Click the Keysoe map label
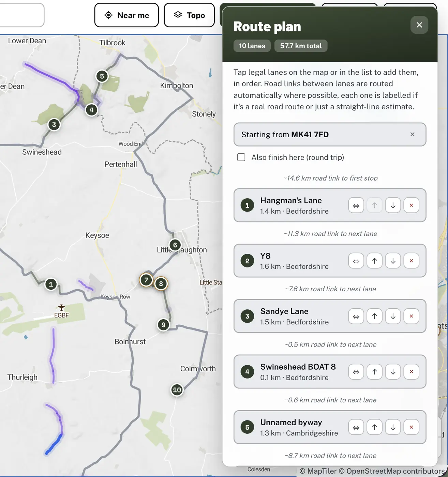This screenshot has width=448, height=477. (x=97, y=235)
